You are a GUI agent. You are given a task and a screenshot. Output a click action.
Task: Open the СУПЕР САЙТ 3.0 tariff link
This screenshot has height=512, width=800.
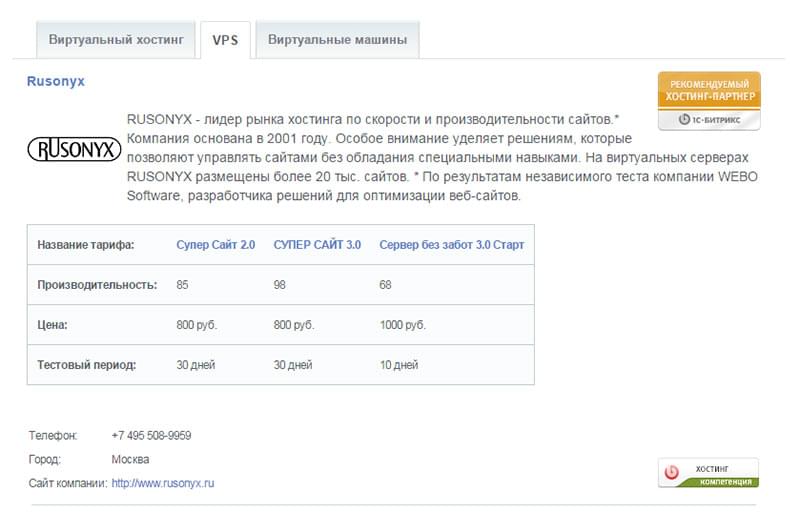click(317, 245)
